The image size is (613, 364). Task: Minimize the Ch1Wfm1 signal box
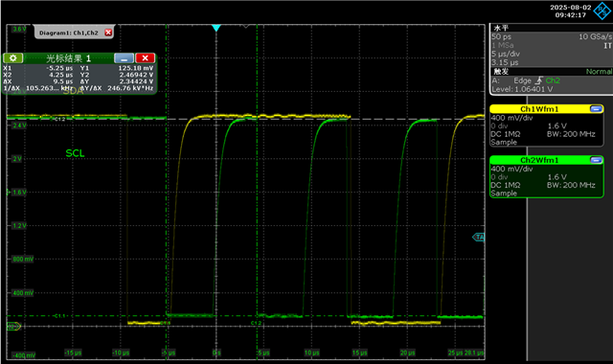[x=596, y=108]
